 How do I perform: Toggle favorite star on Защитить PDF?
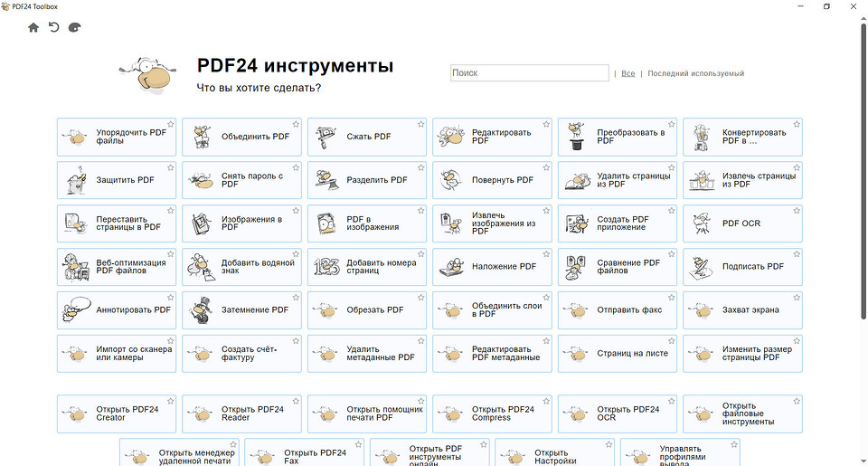click(171, 167)
